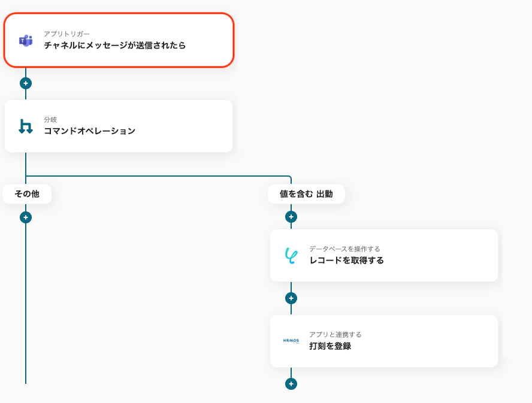Open the レコードを取得する database card
The height and width of the screenshot is (403, 532).
[384, 256]
